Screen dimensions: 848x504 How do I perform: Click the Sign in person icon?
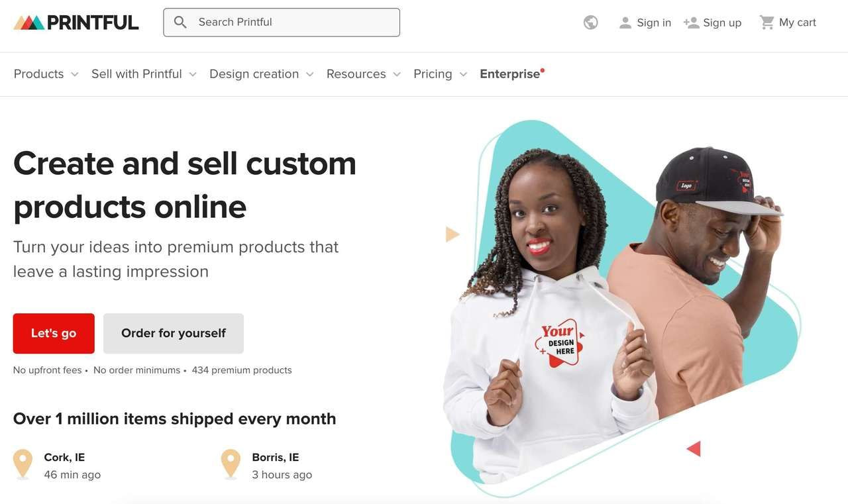pos(625,23)
